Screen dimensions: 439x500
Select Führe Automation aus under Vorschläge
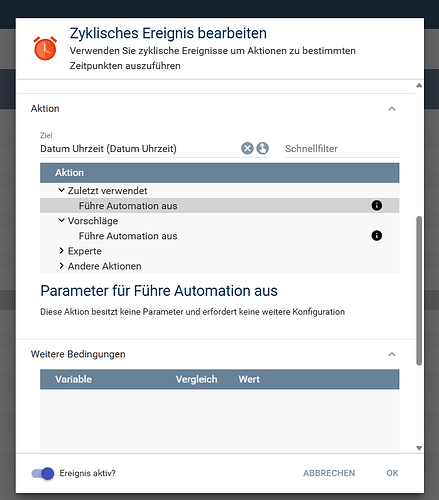point(219,236)
